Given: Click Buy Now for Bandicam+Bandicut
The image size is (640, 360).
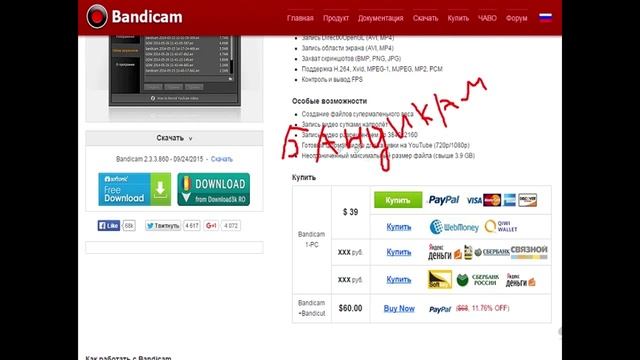Looking at the screenshot, I should [399, 309].
